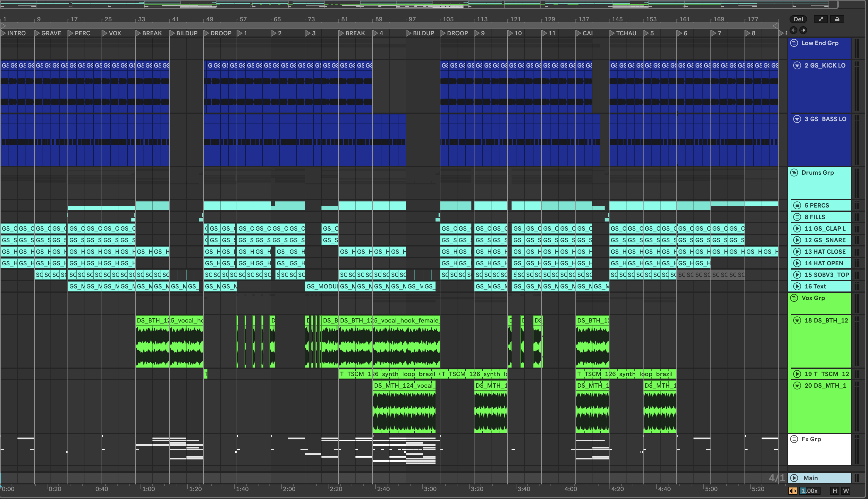Fold the 2 GS_KICK LO track
Viewport: 868px width, 499px height.
pyautogui.click(x=797, y=65)
